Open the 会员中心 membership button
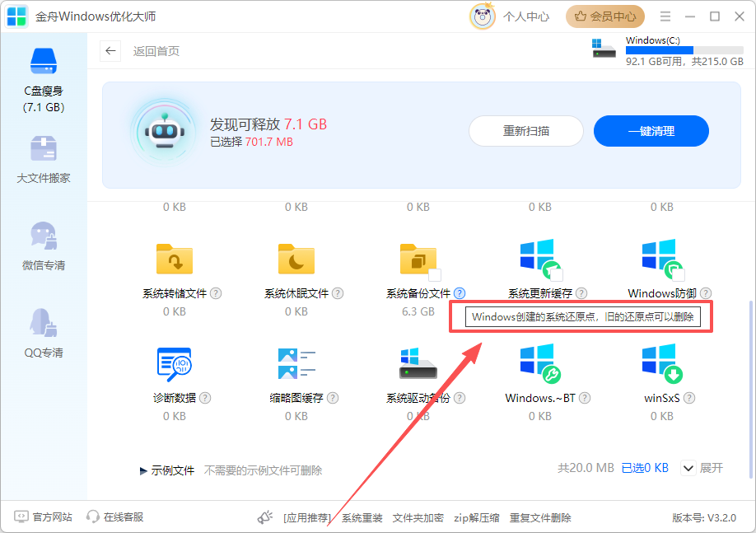 pyautogui.click(x=605, y=16)
